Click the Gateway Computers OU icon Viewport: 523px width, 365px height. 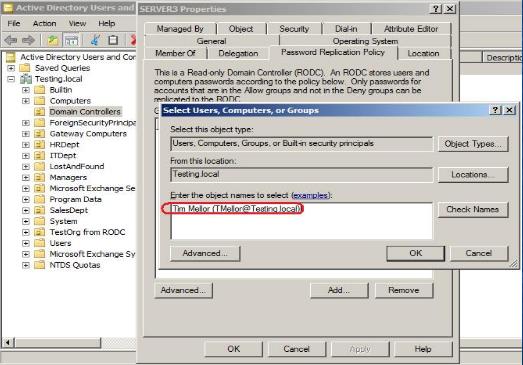coord(40,134)
